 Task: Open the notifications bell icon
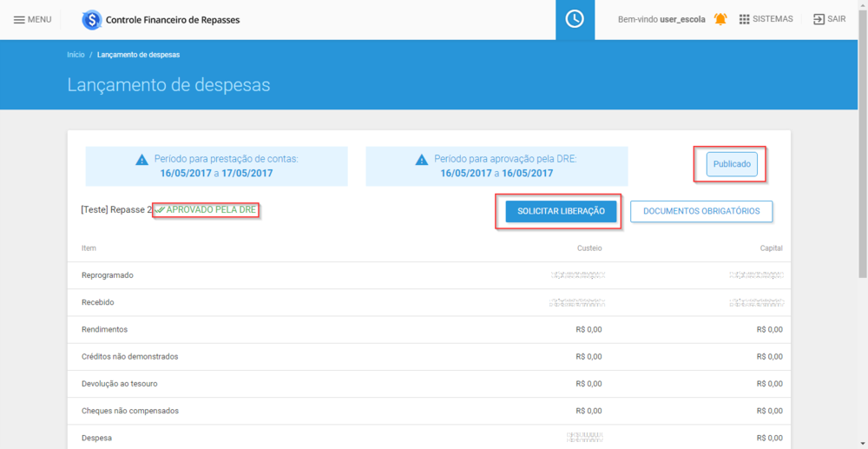tap(720, 19)
